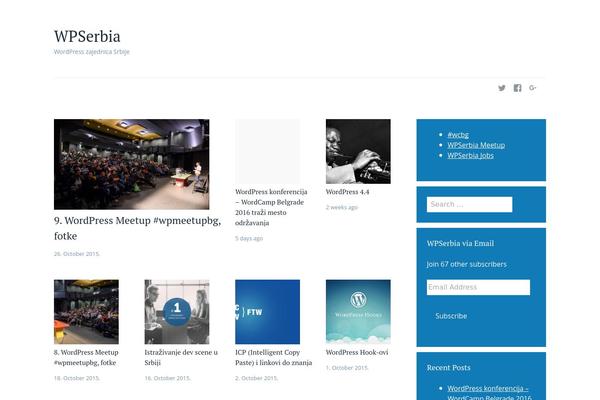Open the WPSerbia Meetup link

click(x=476, y=145)
